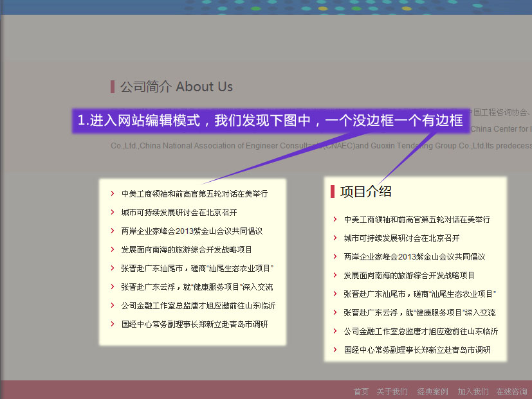The width and height of the screenshot is (532, 399).
Task: Open 两岸企业家峰会 link under 项目介绍
Action: tap(414, 256)
